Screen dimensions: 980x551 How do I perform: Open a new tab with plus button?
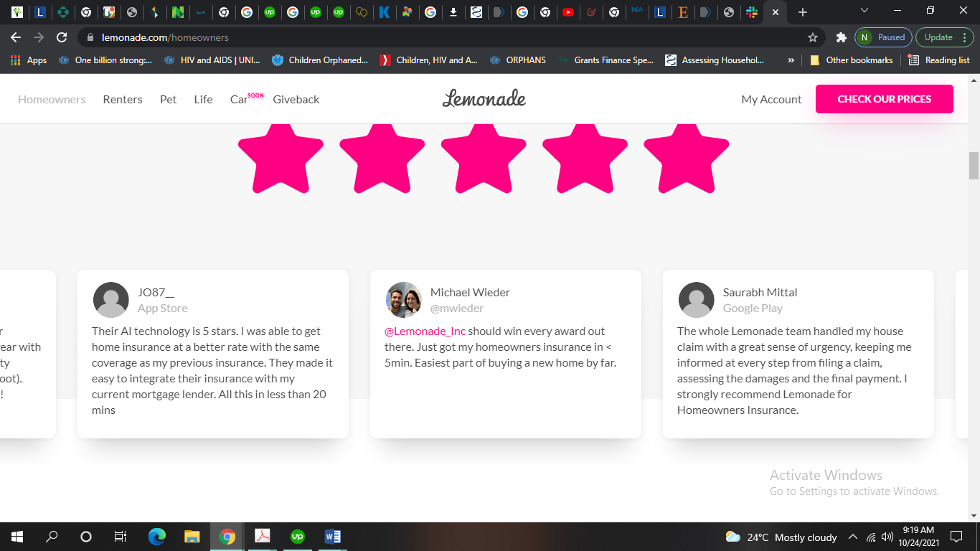[x=803, y=12]
